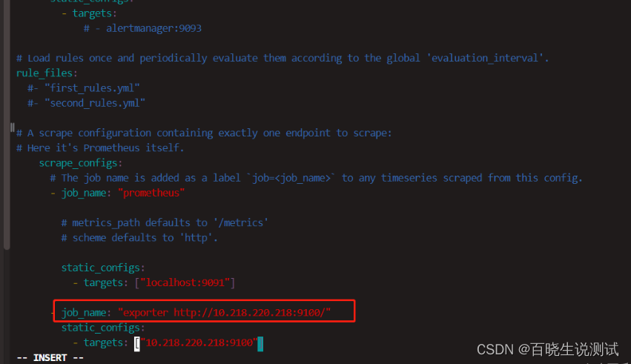Click the "localhost:9091" target string
This screenshot has width=631, height=364.
click(x=185, y=282)
